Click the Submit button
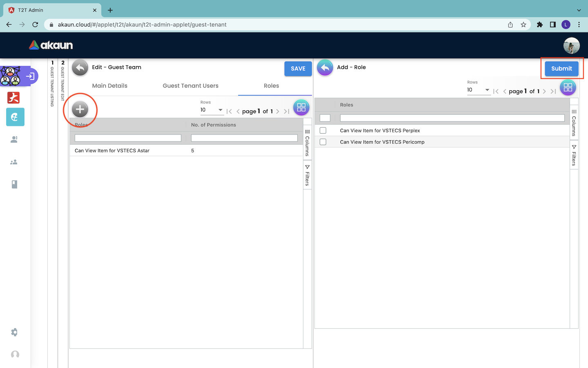The image size is (588, 368). pyautogui.click(x=561, y=69)
